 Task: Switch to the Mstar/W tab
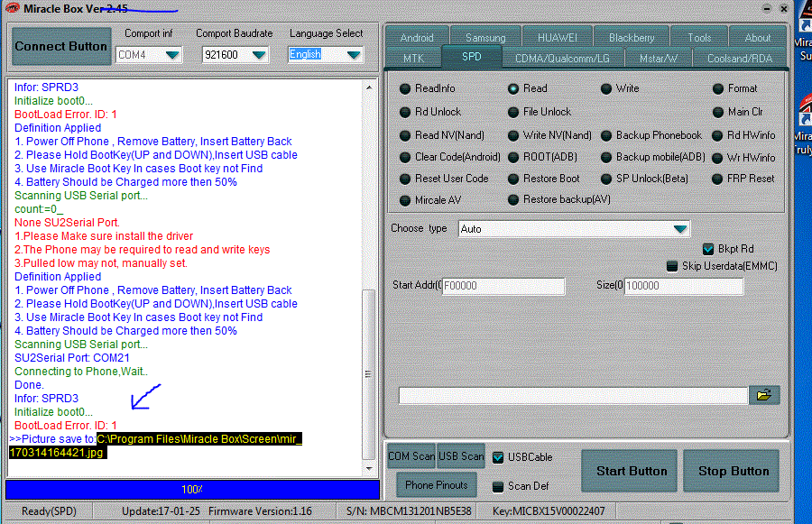[x=659, y=58]
